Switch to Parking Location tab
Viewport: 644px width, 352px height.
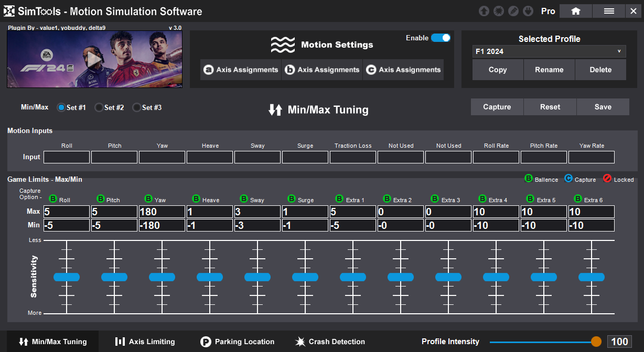click(238, 342)
